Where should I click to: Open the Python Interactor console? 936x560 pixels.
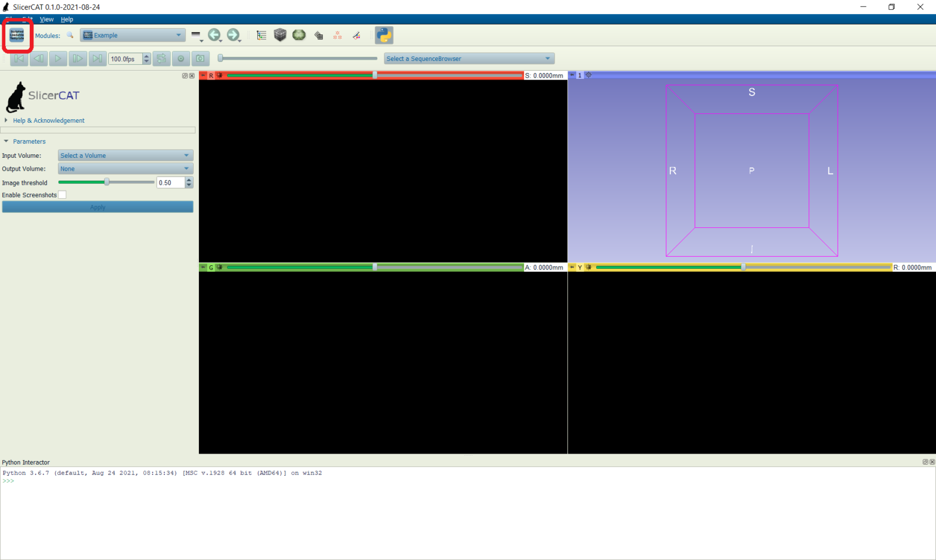pyautogui.click(x=384, y=35)
